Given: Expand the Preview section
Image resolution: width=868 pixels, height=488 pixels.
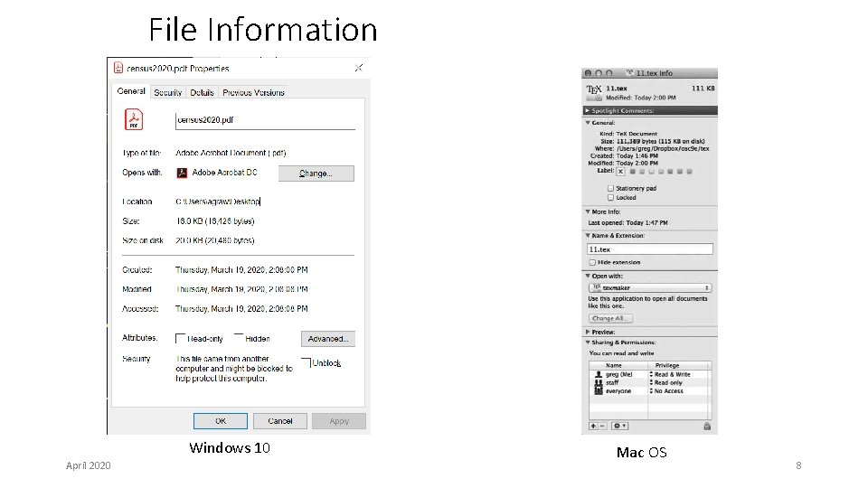Looking at the screenshot, I should tap(588, 332).
